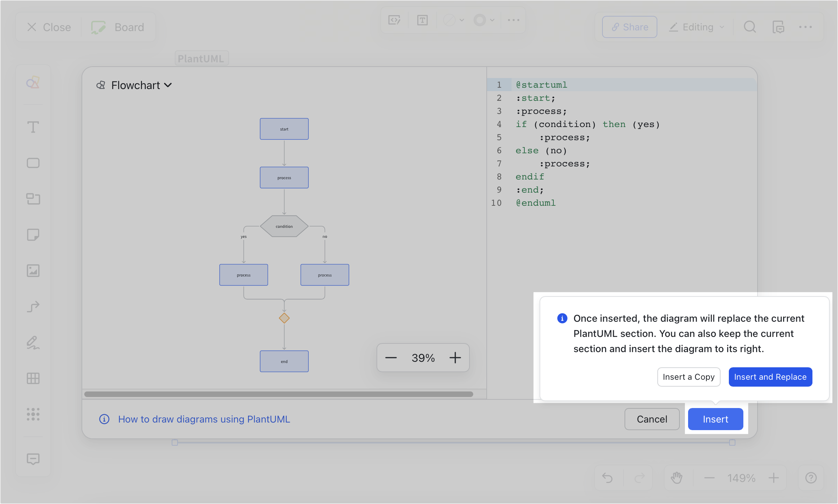This screenshot has width=838, height=504.
Task: Select the sticky note tool
Action: click(33, 235)
